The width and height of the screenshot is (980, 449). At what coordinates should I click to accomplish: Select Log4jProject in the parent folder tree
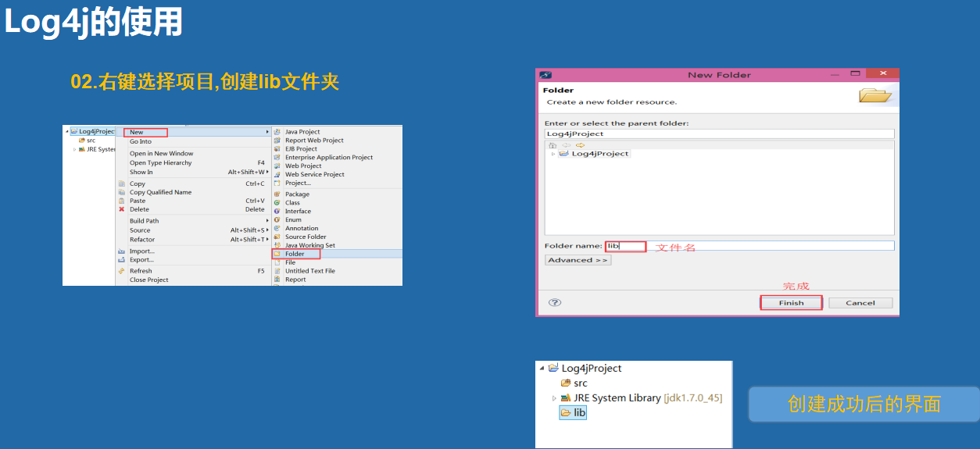pyautogui.click(x=594, y=154)
